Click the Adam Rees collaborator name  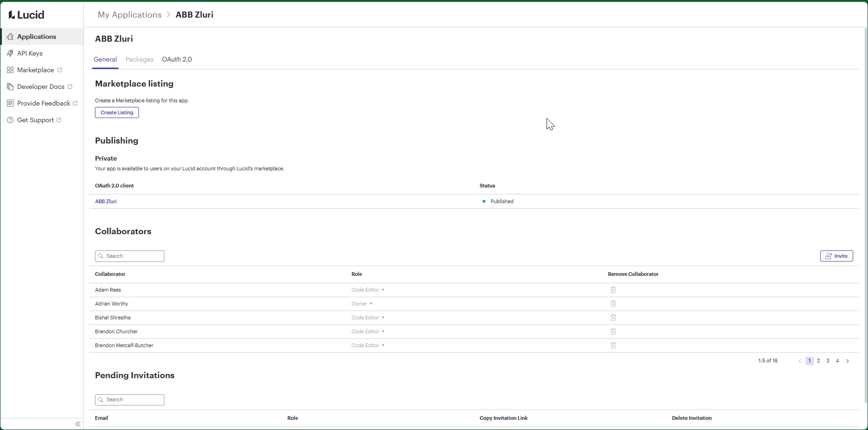pos(108,290)
